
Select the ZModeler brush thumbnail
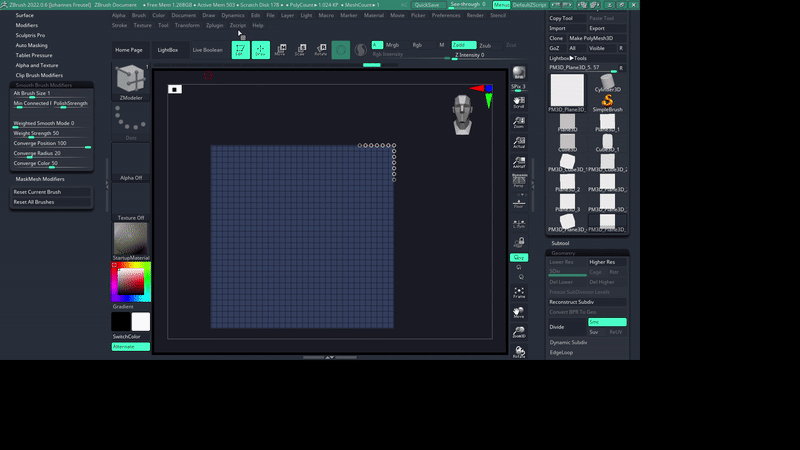pyautogui.click(x=130, y=80)
